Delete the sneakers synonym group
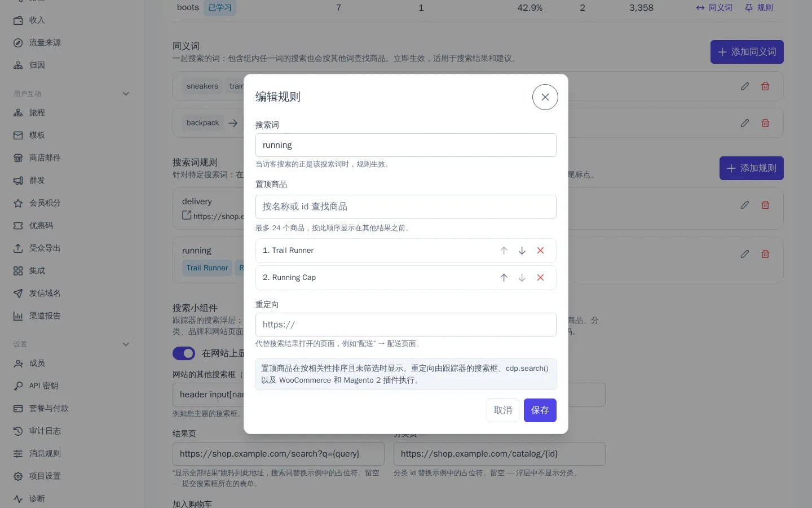The image size is (812, 508). [x=765, y=86]
